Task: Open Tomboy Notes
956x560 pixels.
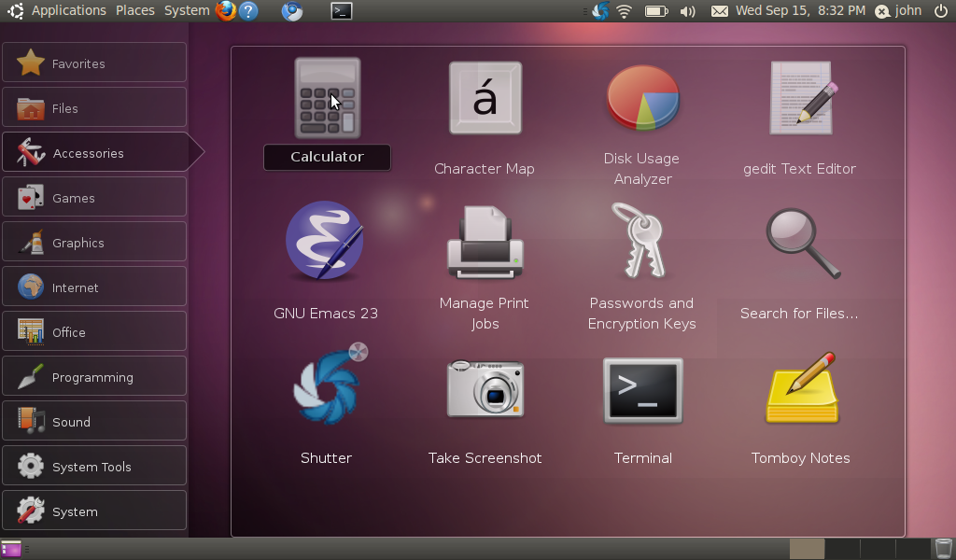Action: (800, 387)
